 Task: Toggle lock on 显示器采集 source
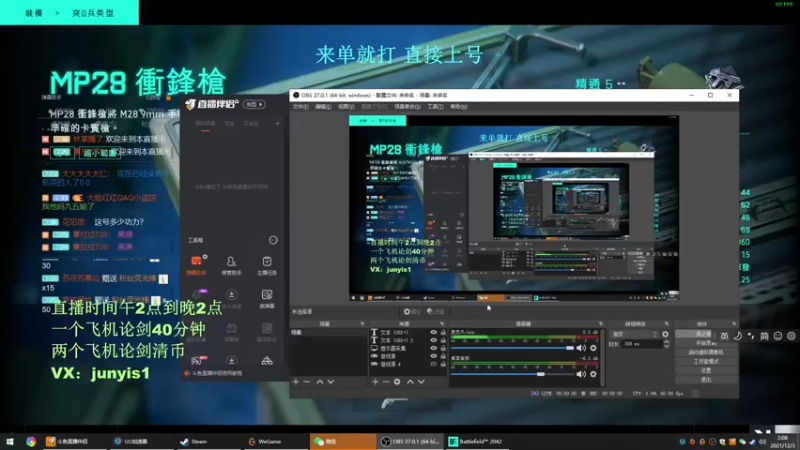pyautogui.click(x=443, y=348)
